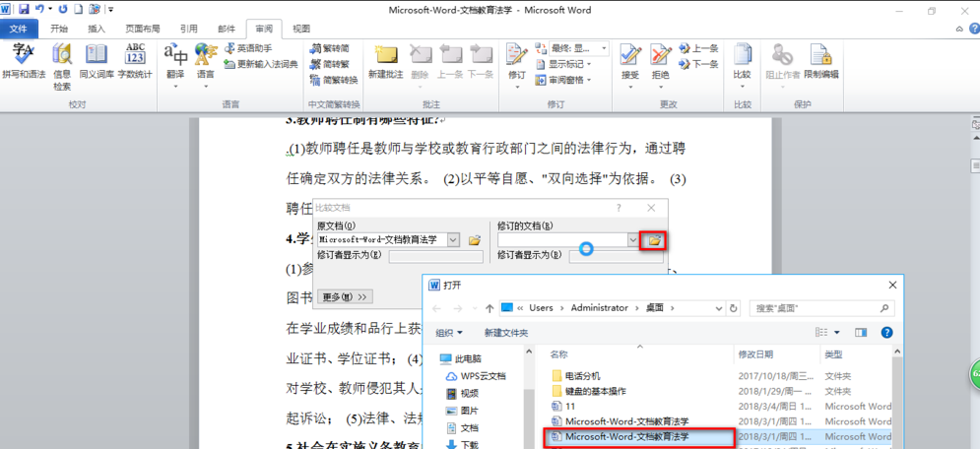
Task: Open the quick access toolbar customize arrow
Action: click(110, 10)
